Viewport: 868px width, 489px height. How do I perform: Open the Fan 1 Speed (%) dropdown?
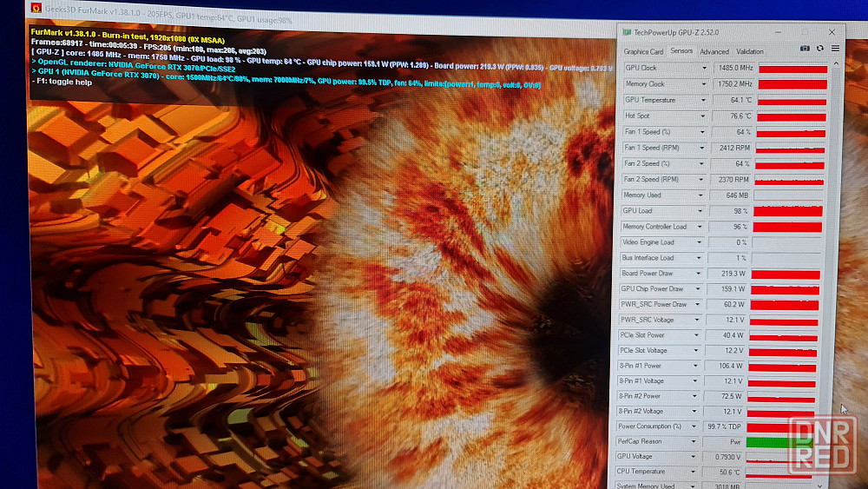click(702, 132)
